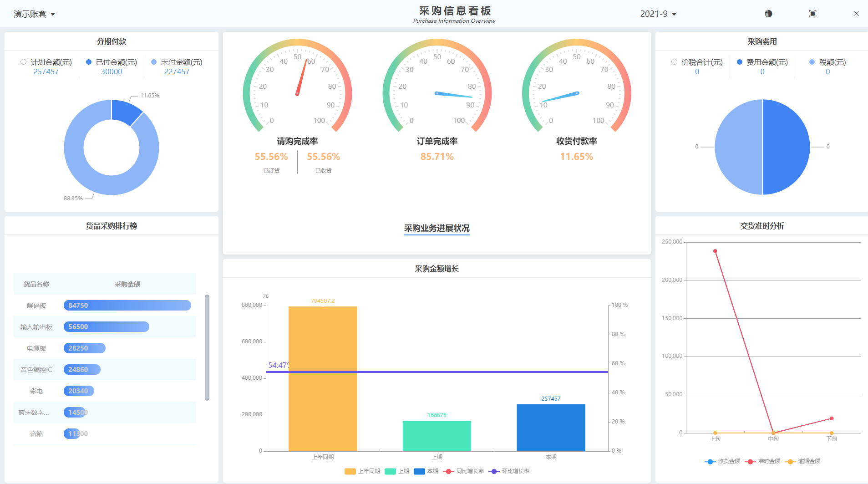868x484 pixels.
Task: Toggle the 计划金额(元) legend marker
Action: tap(23, 62)
